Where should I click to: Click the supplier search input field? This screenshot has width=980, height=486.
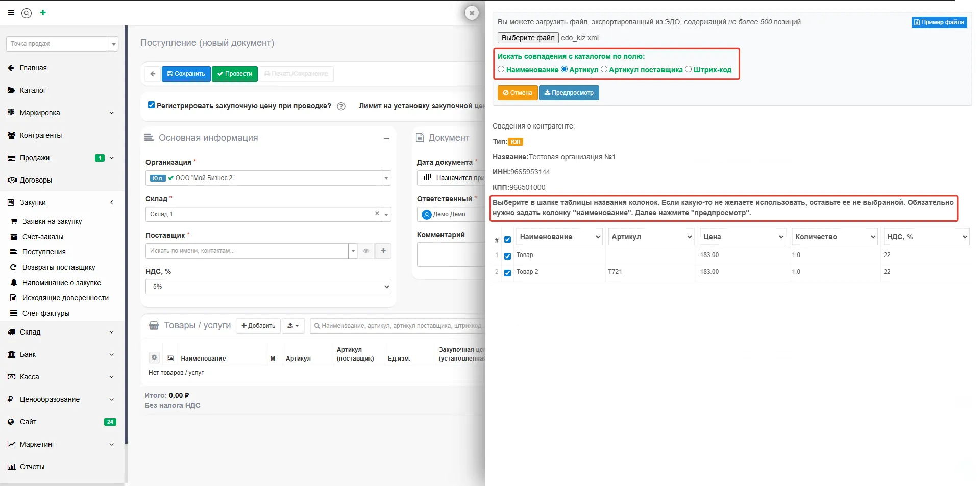pyautogui.click(x=247, y=251)
